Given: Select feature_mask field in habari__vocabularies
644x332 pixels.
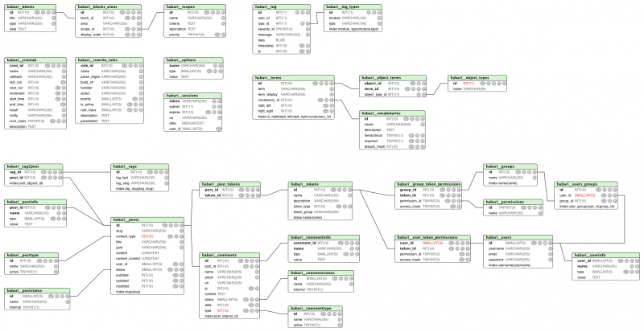Looking at the screenshot, I should (392, 146).
